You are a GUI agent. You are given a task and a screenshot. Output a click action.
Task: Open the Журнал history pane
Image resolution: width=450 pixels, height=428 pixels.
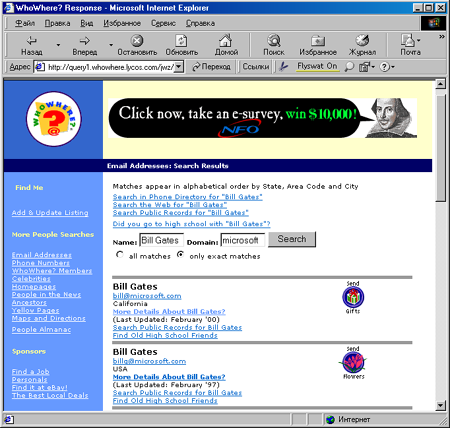coord(362,45)
